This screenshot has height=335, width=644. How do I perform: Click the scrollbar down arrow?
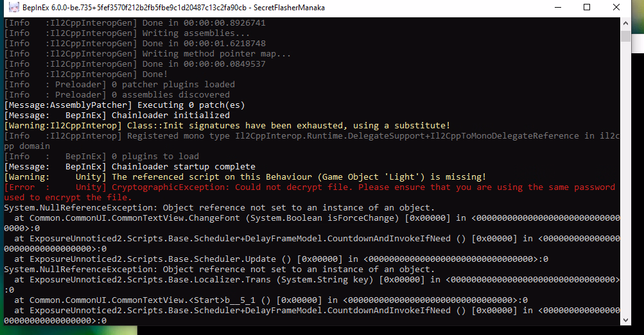(625, 321)
